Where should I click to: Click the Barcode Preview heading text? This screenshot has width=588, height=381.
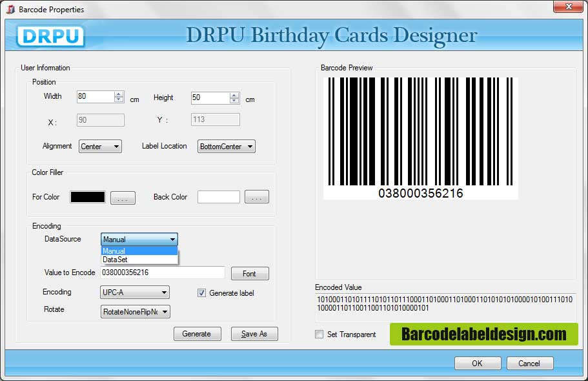click(x=347, y=68)
